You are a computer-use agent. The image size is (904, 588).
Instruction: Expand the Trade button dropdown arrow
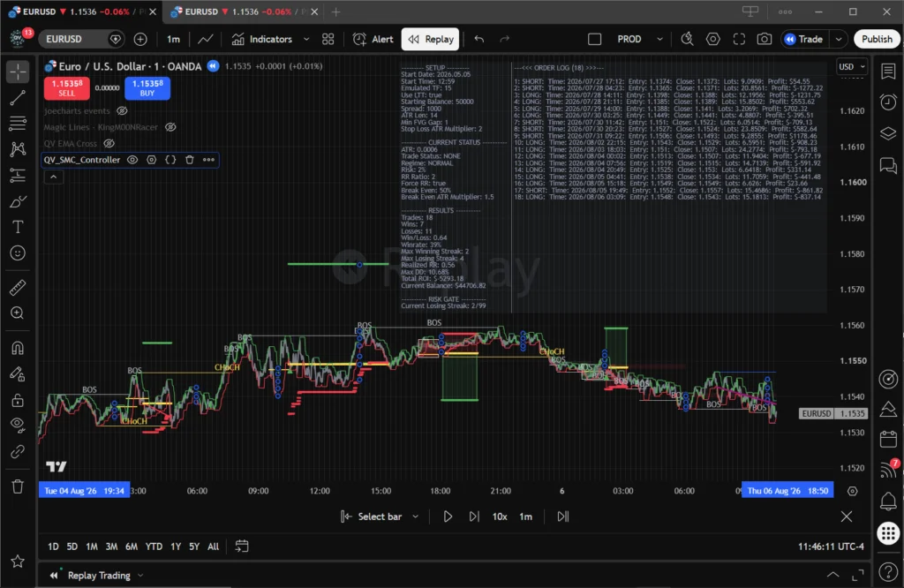point(839,39)
